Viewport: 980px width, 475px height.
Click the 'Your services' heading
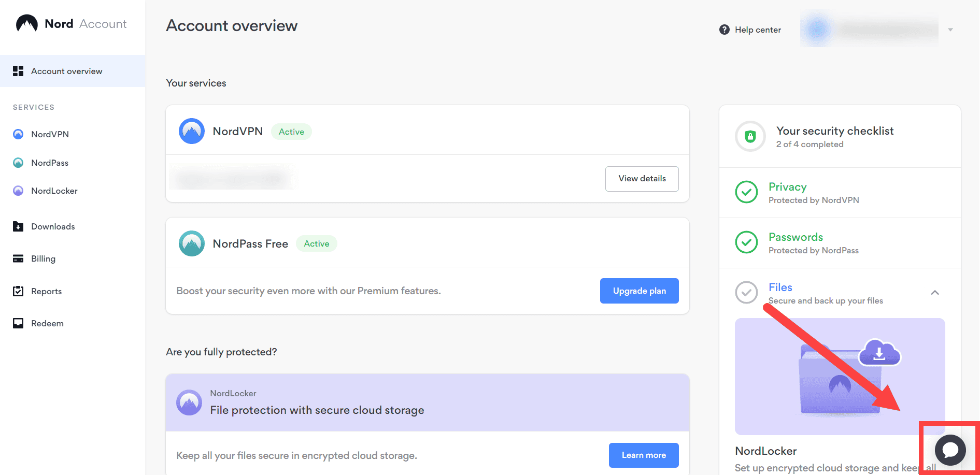point(196,83)
